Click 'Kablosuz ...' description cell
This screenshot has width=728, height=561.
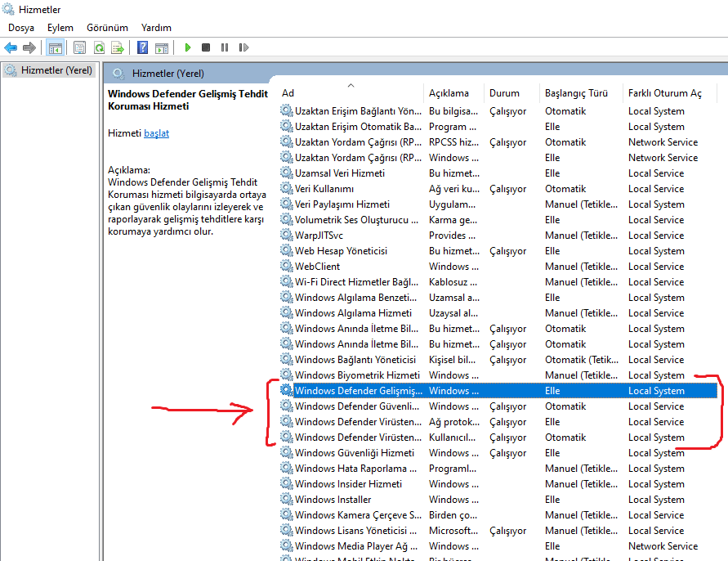pos(453,282)
